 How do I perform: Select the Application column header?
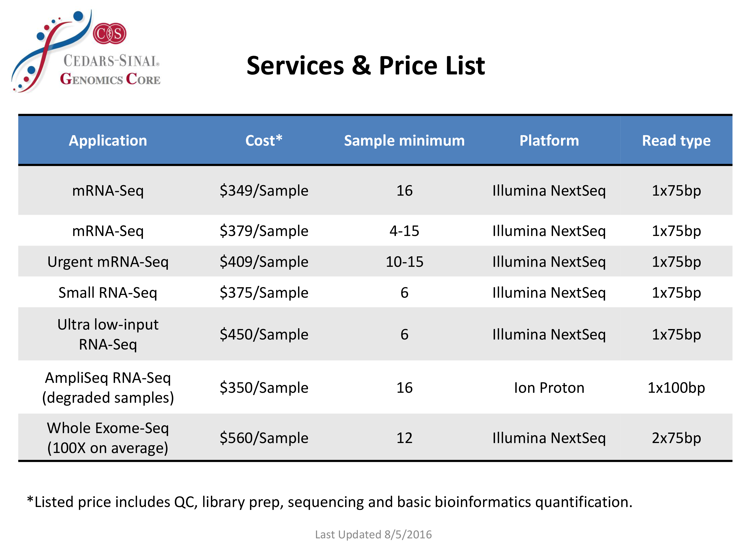[x=108, y=140]
